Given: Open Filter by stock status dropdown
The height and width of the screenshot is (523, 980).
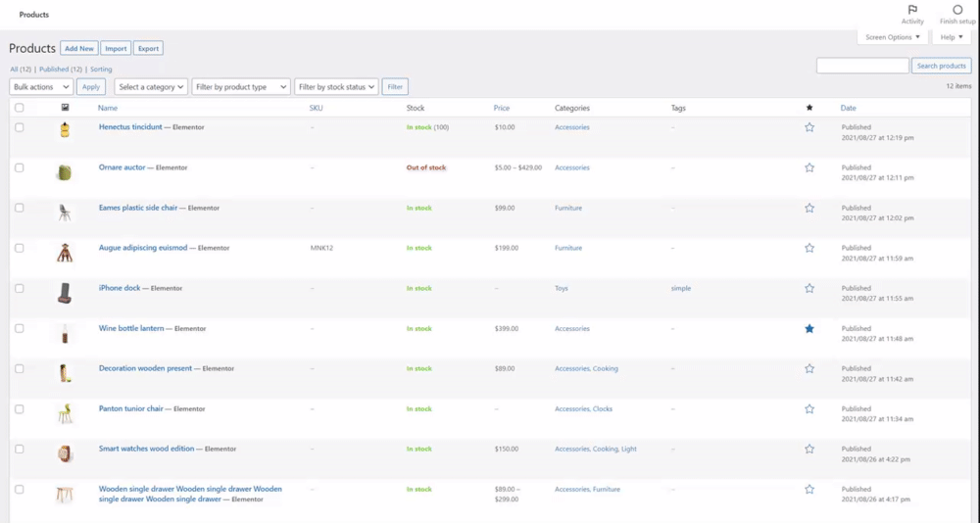Looking at the screenshot, I should click(336, 87).
